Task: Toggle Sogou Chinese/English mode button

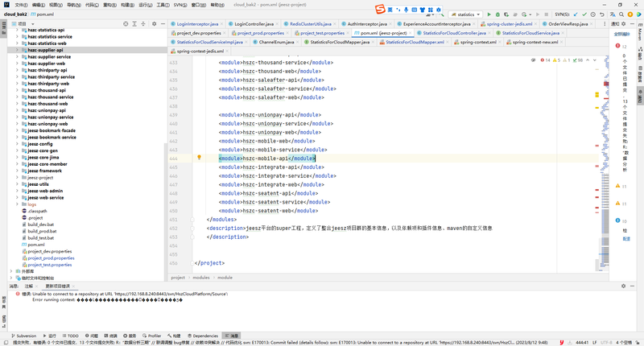Action: (x=390, y=10)
